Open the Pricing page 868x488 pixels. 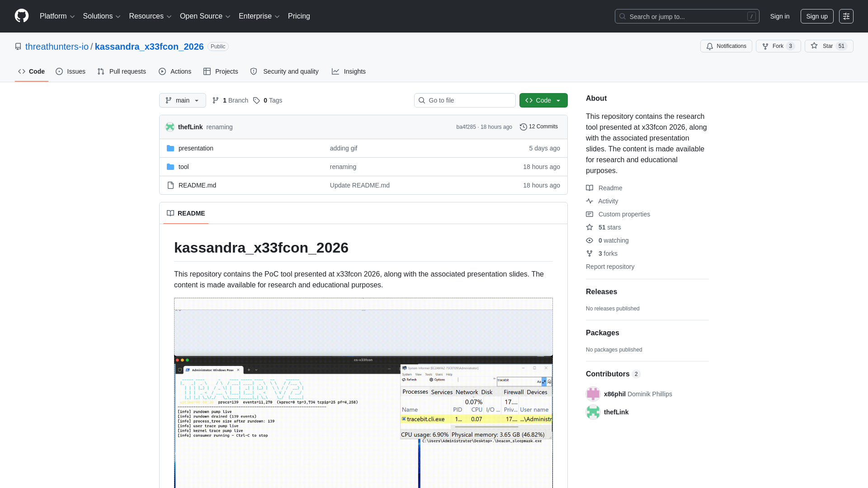pos(299,16)
